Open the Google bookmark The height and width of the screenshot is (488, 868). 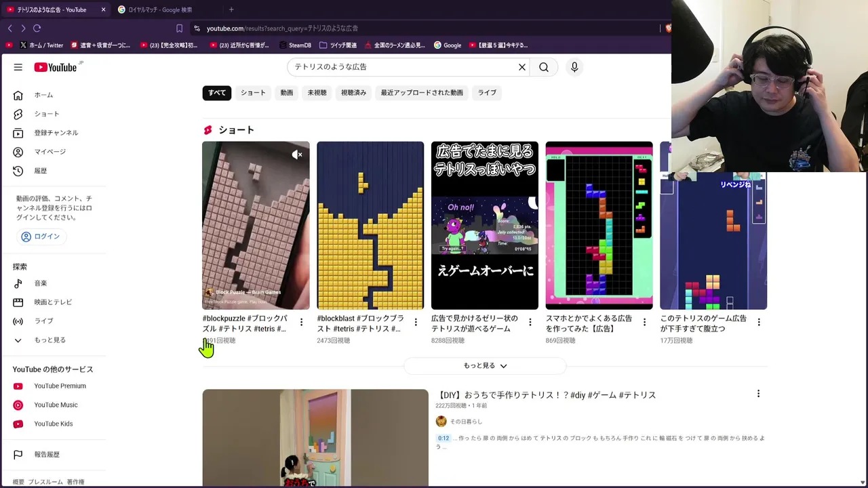coord(448,45)
